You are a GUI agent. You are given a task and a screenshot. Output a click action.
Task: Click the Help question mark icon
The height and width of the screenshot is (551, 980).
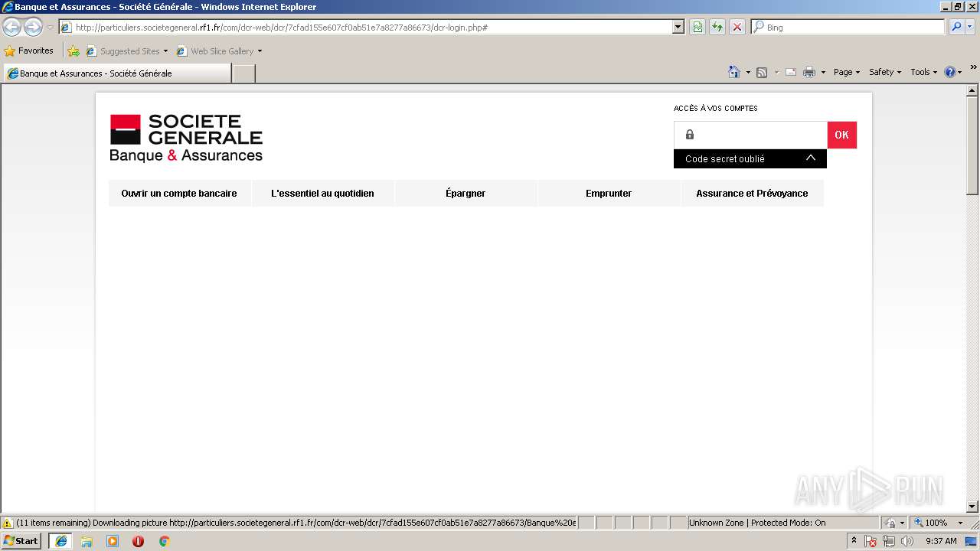(950, 72)
